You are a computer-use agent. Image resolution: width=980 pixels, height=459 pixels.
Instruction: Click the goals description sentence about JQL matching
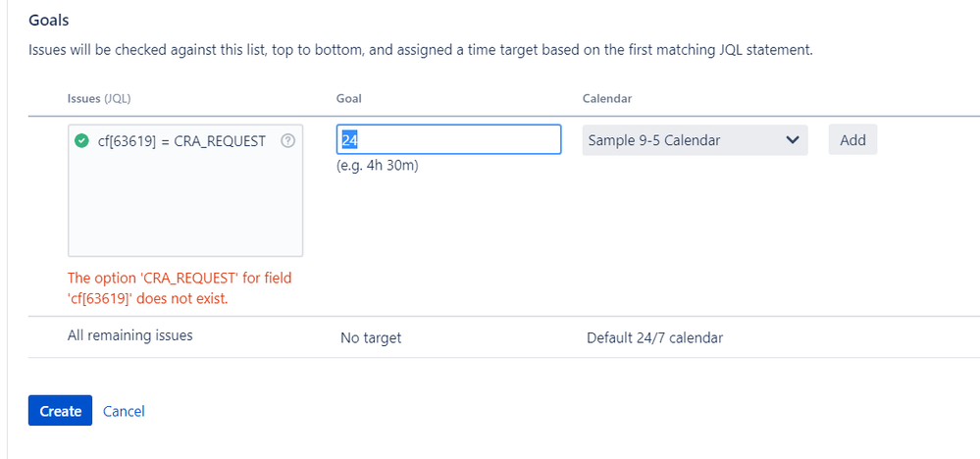click(x=420, y=49)
